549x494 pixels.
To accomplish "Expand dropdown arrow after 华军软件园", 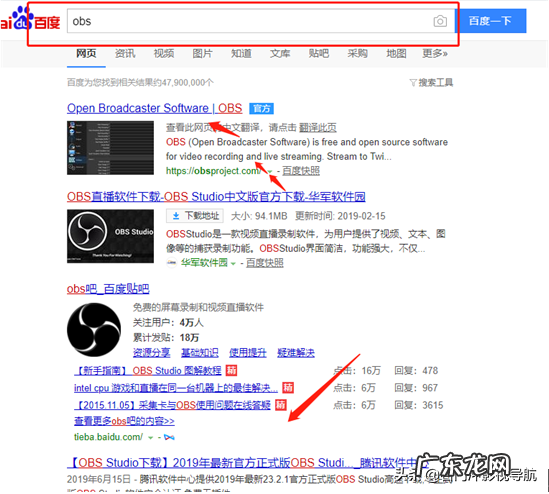I will point(233,263).
